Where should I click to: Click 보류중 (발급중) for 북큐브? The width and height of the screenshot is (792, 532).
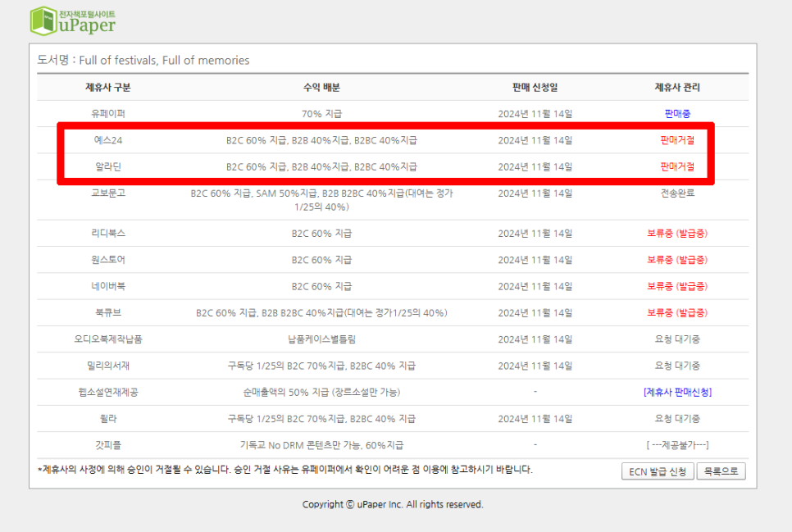click(x=677, y=313)
